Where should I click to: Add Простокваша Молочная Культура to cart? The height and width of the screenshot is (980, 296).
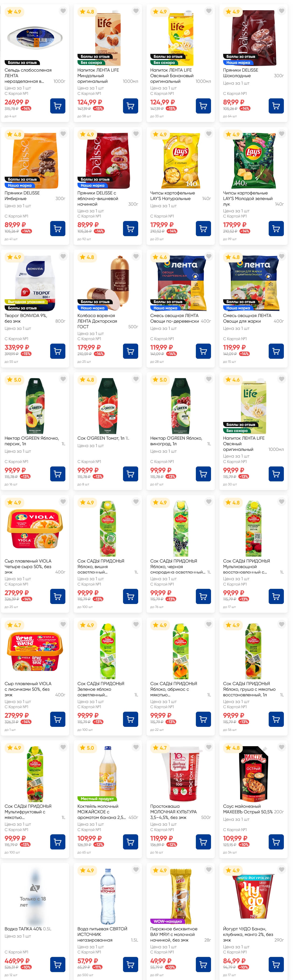[203, 842]
